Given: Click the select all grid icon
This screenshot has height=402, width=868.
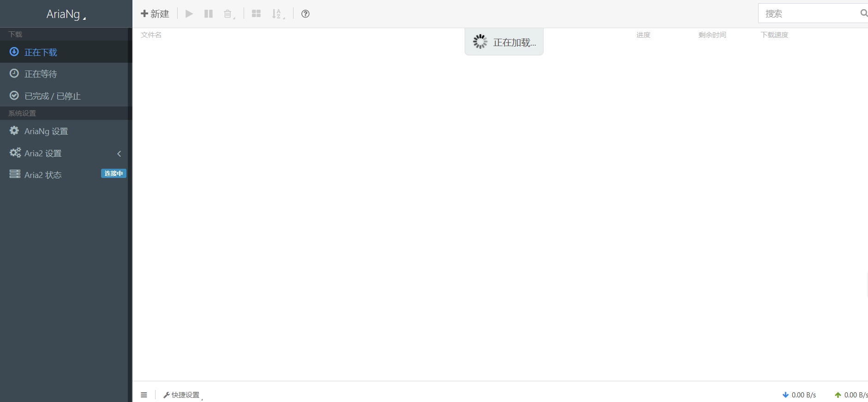Looking at the screenshot, I should pos(256,14).
